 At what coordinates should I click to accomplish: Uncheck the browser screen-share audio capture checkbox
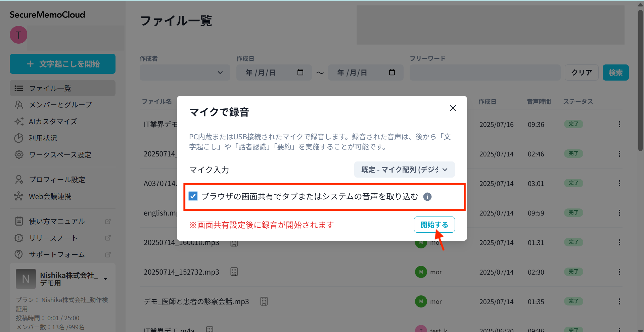point(193,196)
